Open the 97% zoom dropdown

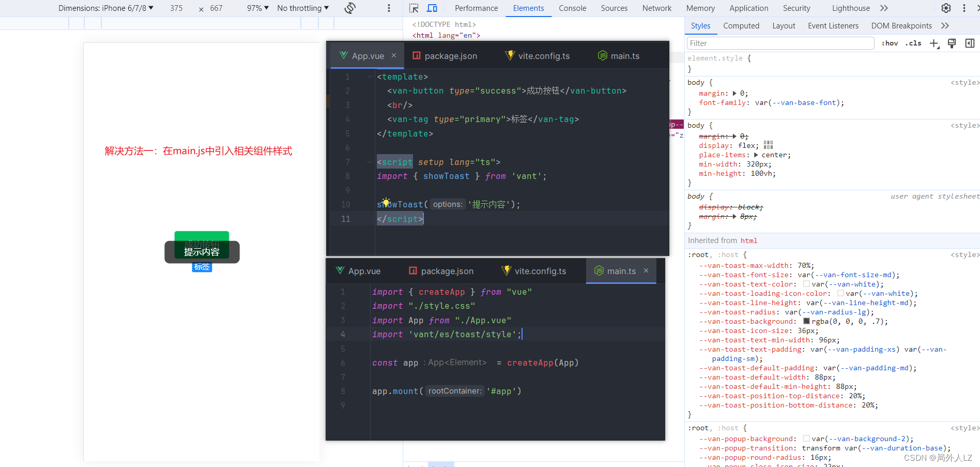(x=258, y=8)
